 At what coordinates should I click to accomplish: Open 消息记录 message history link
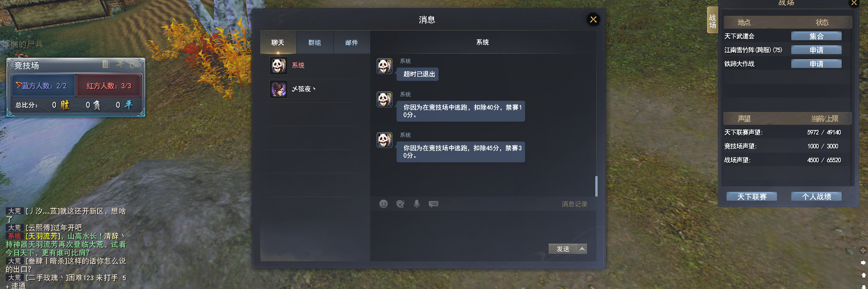(x=575, y=204)
